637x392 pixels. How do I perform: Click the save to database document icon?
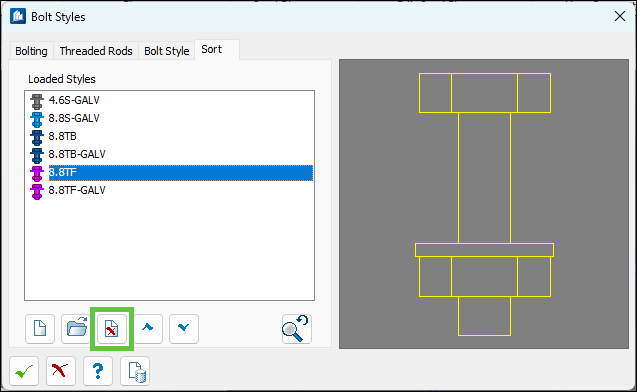click(x=135, y=371)
